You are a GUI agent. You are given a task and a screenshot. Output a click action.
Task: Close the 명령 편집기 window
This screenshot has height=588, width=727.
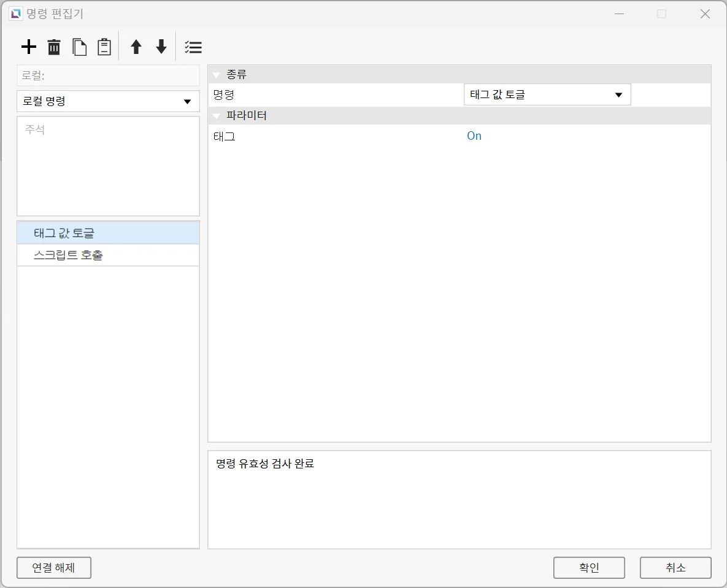coord(705,14)
